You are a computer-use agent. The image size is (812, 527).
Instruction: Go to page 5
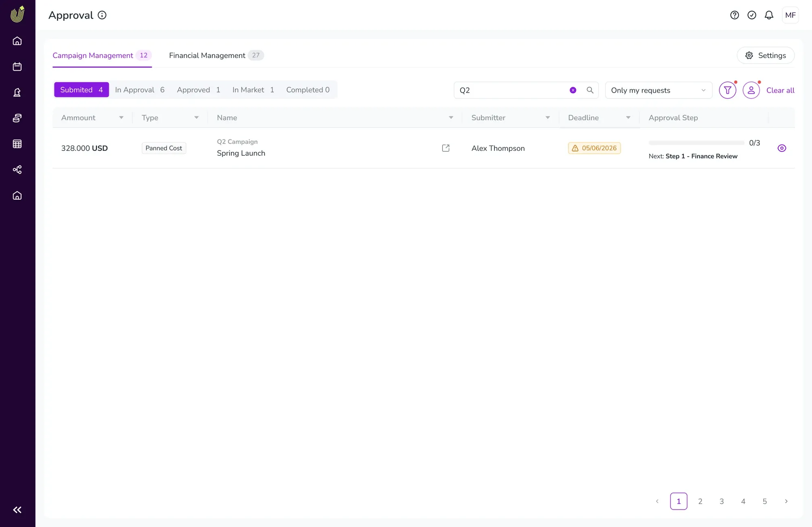pos(764,501)
